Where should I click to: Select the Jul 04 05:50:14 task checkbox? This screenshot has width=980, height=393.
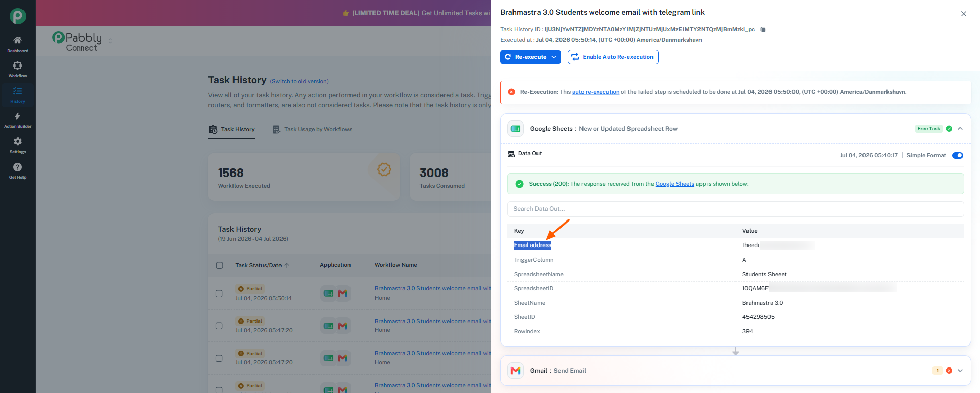coord(219,293)
